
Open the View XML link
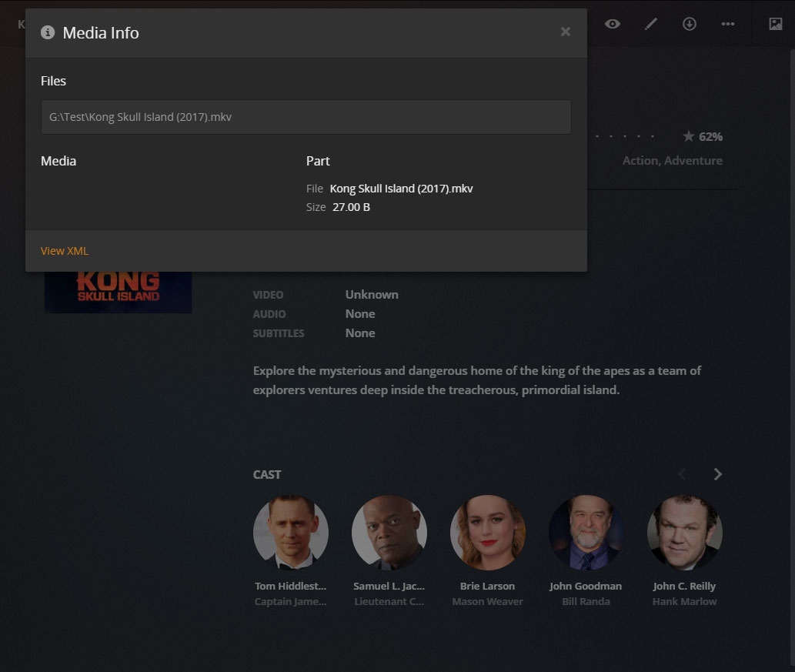(x=65, y=250)
